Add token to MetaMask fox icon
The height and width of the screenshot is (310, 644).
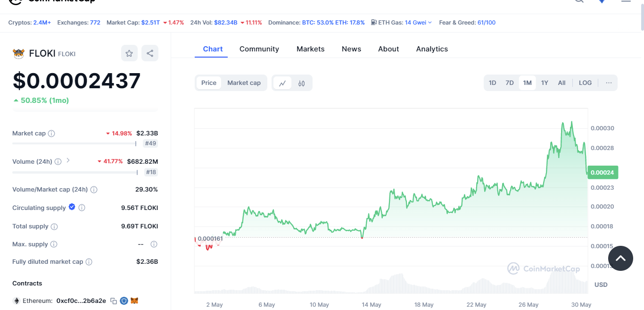point(134,301)
